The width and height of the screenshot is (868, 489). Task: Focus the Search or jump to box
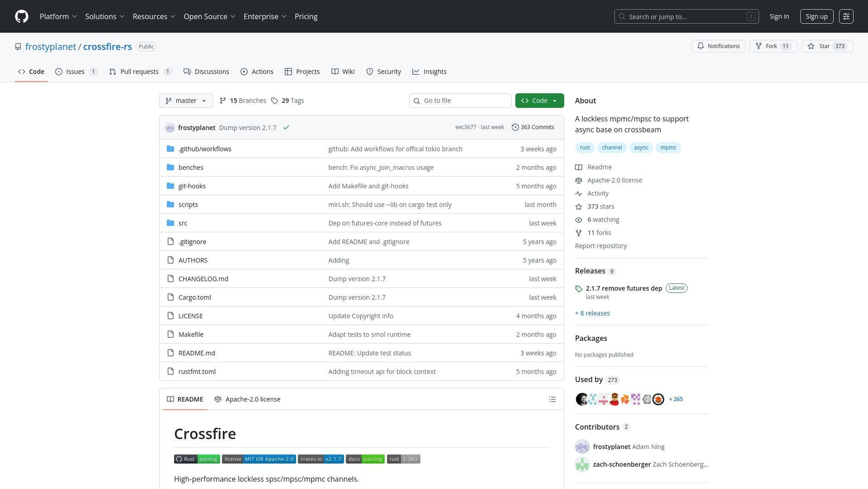tap(686, 16)
